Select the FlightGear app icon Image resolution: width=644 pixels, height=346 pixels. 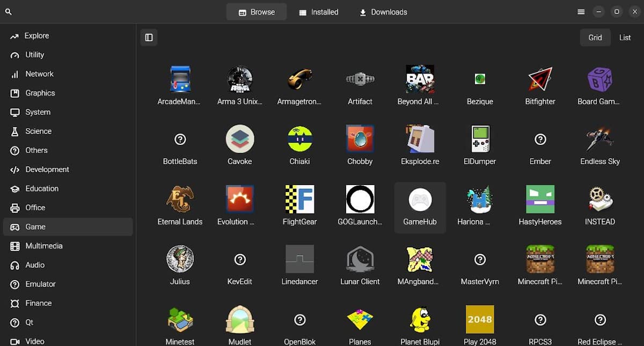point(299,200)
